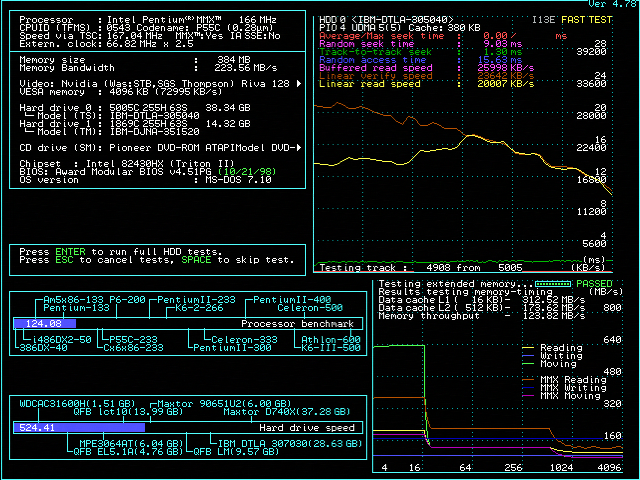Viewport: 640px width, 480px height.
Task: Click the Celeron-500 benchmark reference label
Action: (310, 308)
